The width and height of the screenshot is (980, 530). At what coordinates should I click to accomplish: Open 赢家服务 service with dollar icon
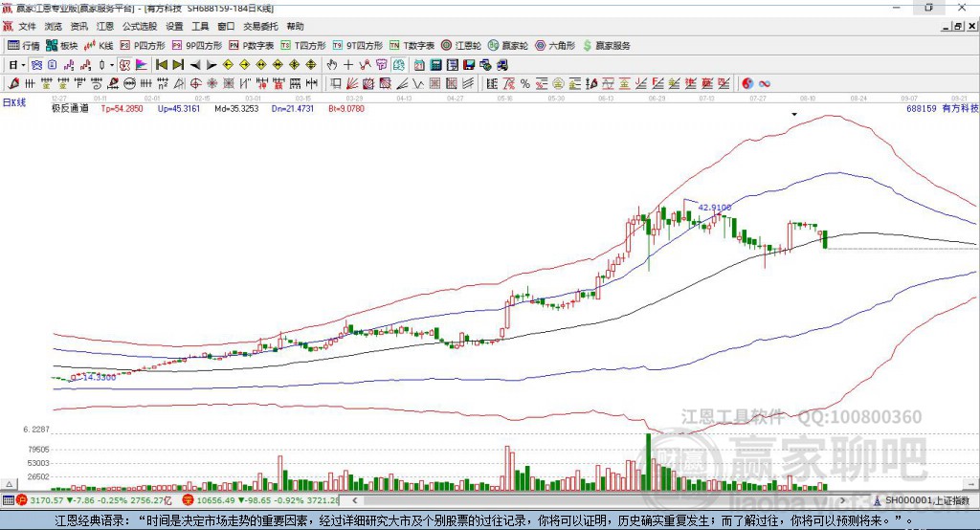(606, 46)
